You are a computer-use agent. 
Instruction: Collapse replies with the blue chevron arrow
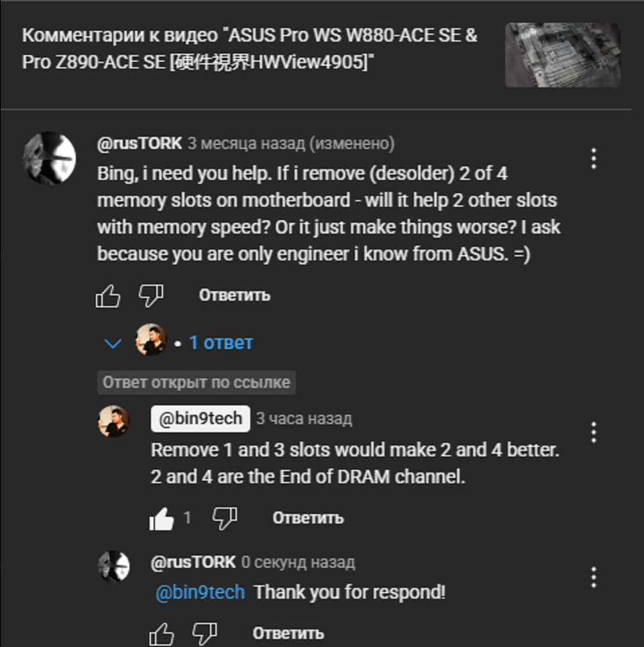pyautogui.click(x=113, y=344)
